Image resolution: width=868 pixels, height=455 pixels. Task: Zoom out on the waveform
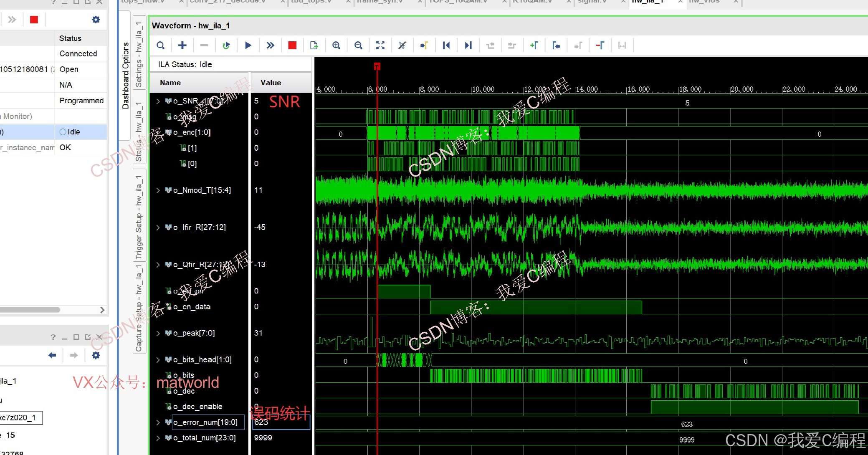click(x=358, y=45)
